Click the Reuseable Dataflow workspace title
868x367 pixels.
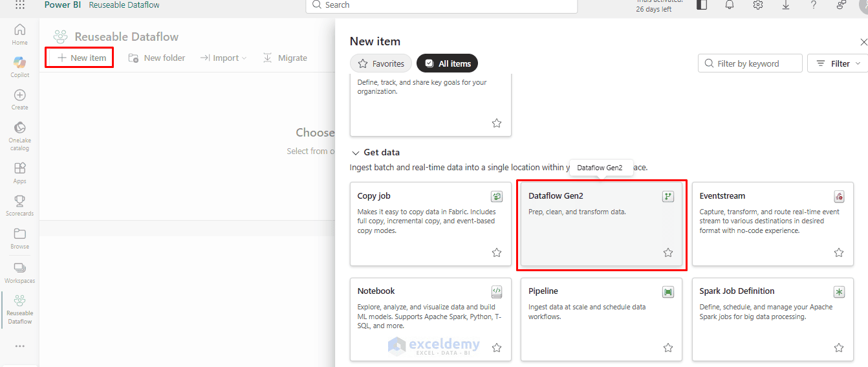pyautogui.click(x=127, y=37)
